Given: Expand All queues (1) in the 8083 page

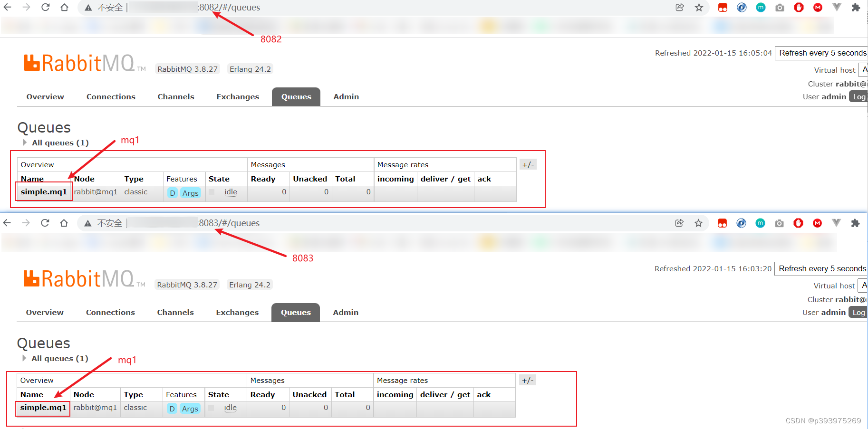Looking at the screenshot, I should tap(55, 359).
